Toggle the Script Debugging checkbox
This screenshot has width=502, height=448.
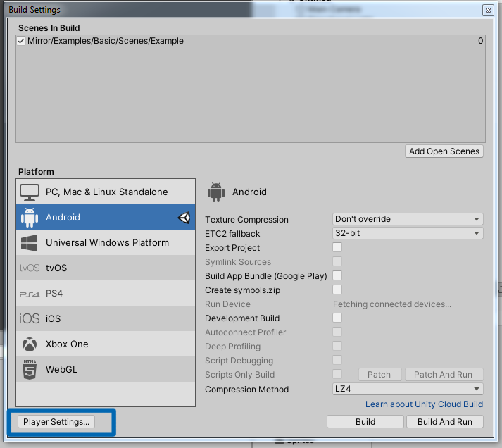[x=337, y=360]
